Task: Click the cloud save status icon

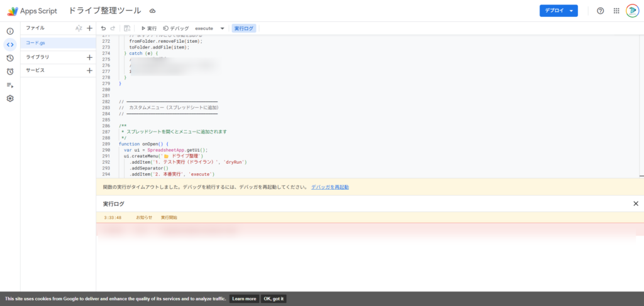Action: click(152, 11)
